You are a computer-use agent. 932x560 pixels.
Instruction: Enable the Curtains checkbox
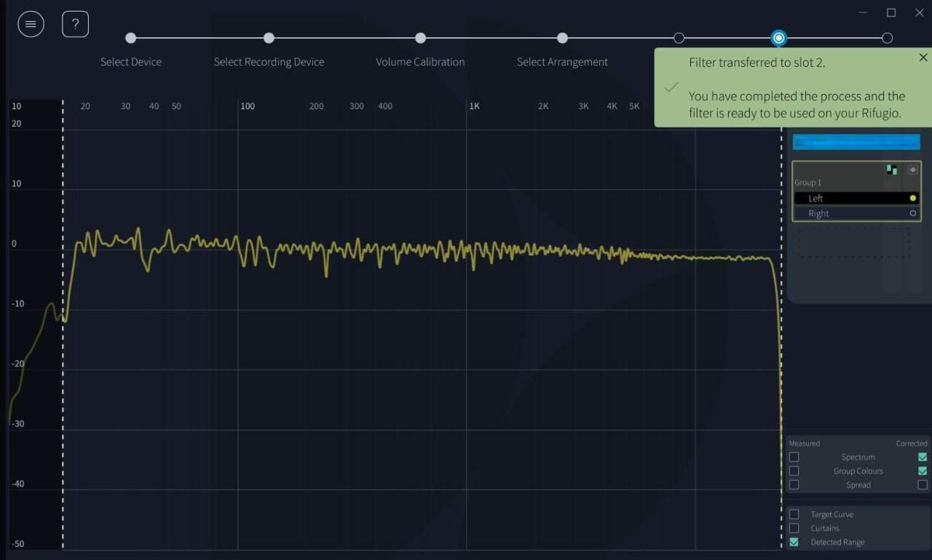[794, 528]
